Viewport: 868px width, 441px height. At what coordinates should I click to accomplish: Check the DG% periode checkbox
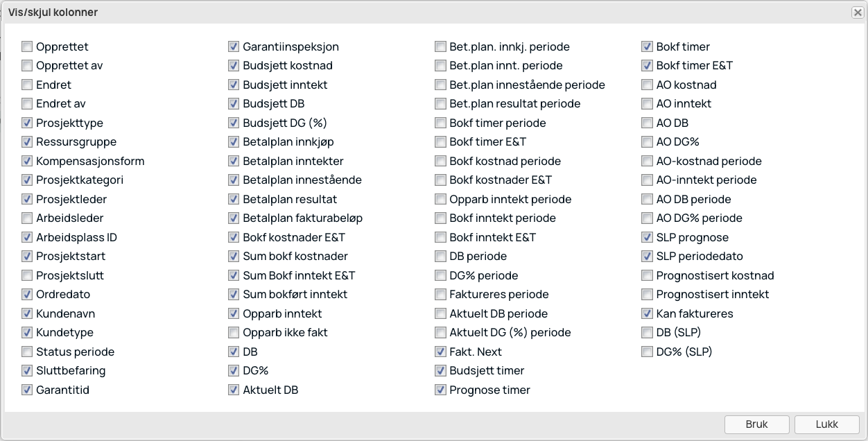(440, 276)
